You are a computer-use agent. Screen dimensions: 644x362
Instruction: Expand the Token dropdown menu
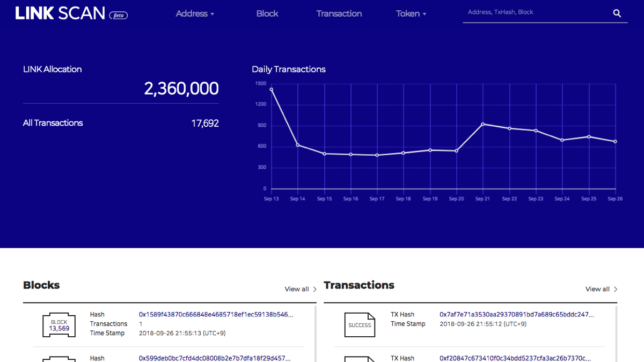click(x=411, y=14)
